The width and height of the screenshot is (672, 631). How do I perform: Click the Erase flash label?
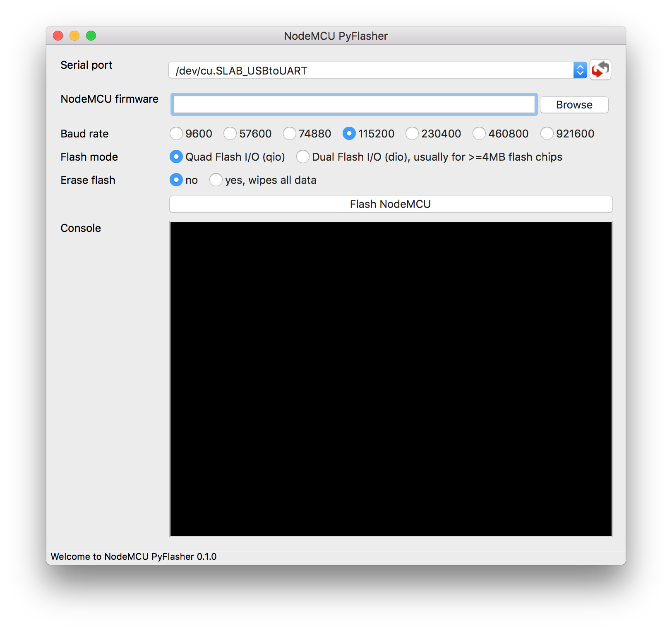pyautogui.click(x=88, y=180)
